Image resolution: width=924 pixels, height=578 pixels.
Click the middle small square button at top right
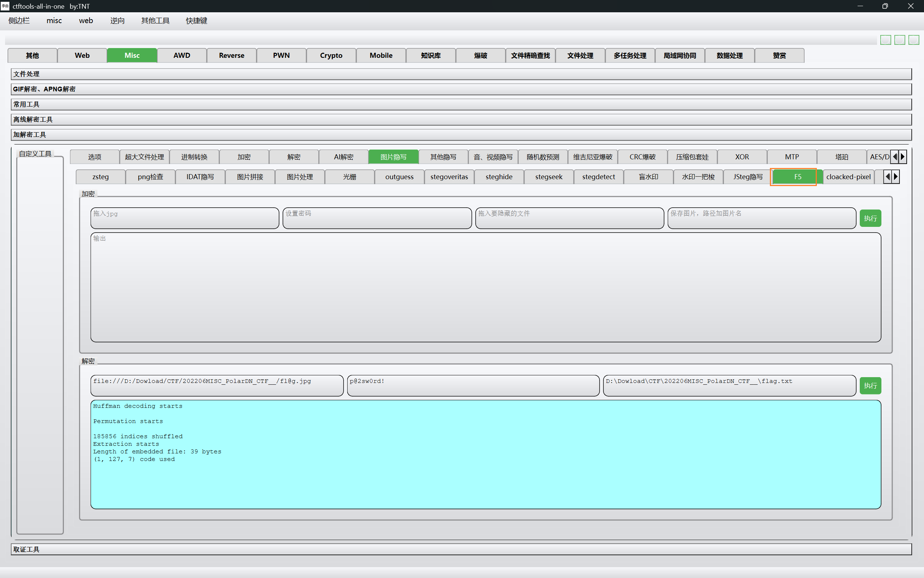[x=899, y=40]
